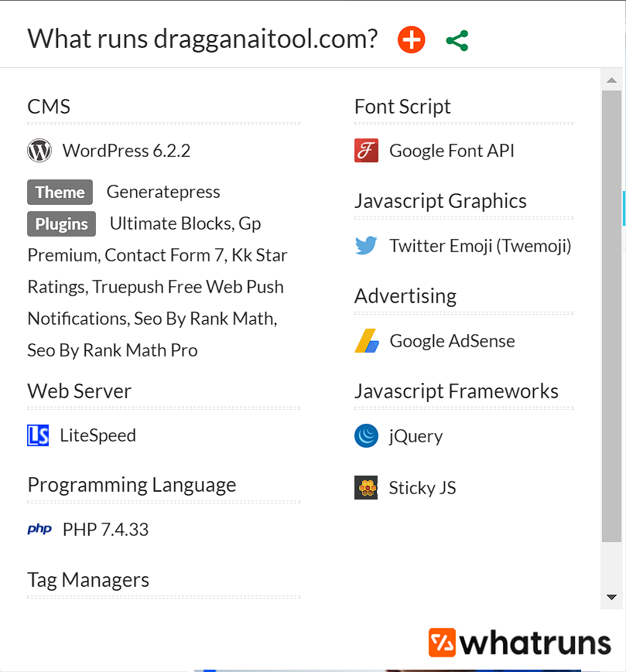This screenshot has width=626, height=672.
Task: Click the Tag Managers heading
Action: 88,580
